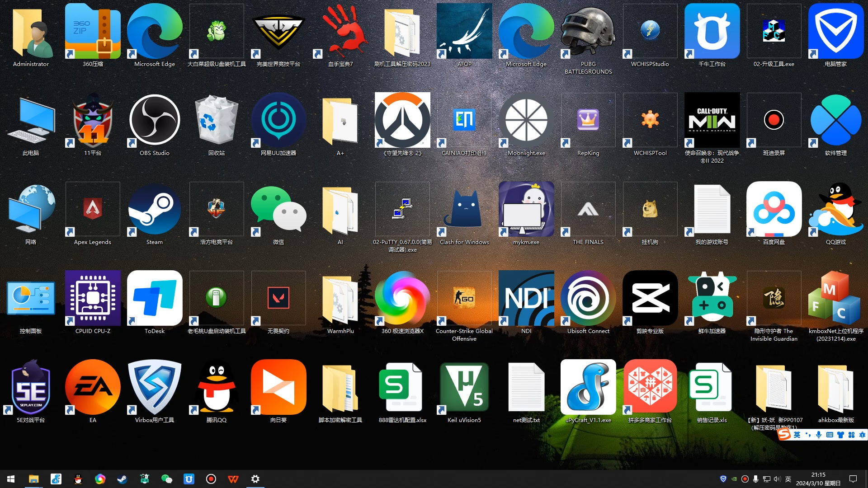This screenshot has width=868, height=488.
Task: Open the 11平台 shortcut
Action: pos(93,124)
